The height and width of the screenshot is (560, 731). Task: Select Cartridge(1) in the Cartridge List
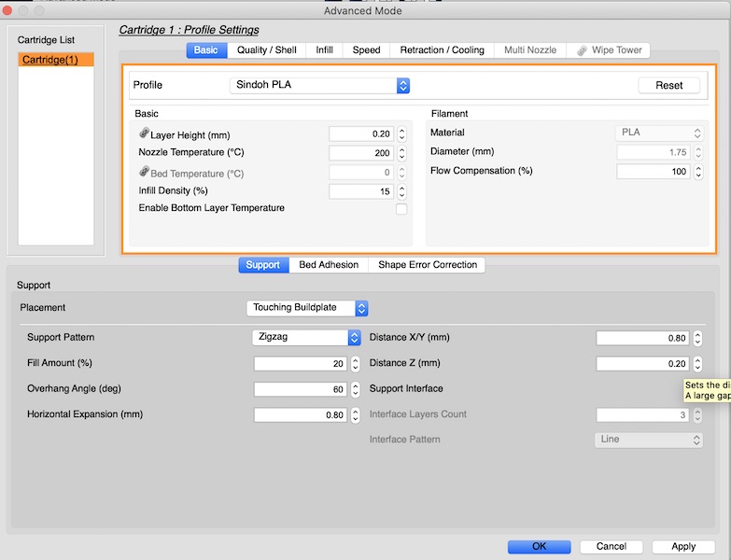coord(56,60)
